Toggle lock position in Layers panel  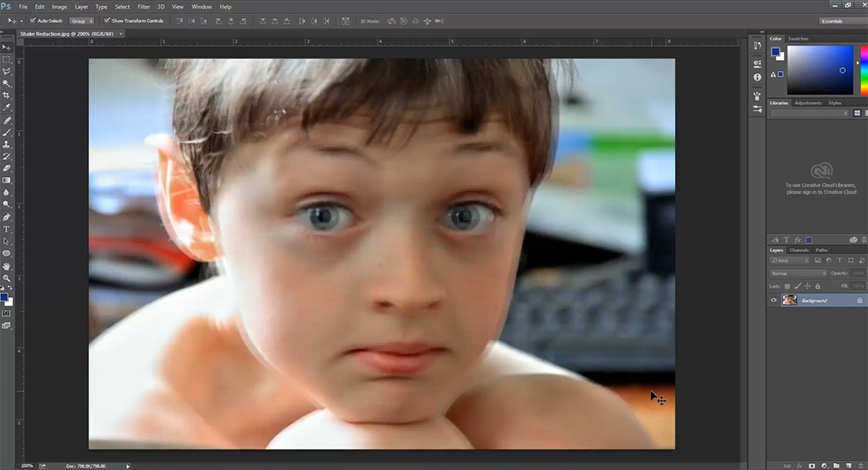tap(807, 287)
